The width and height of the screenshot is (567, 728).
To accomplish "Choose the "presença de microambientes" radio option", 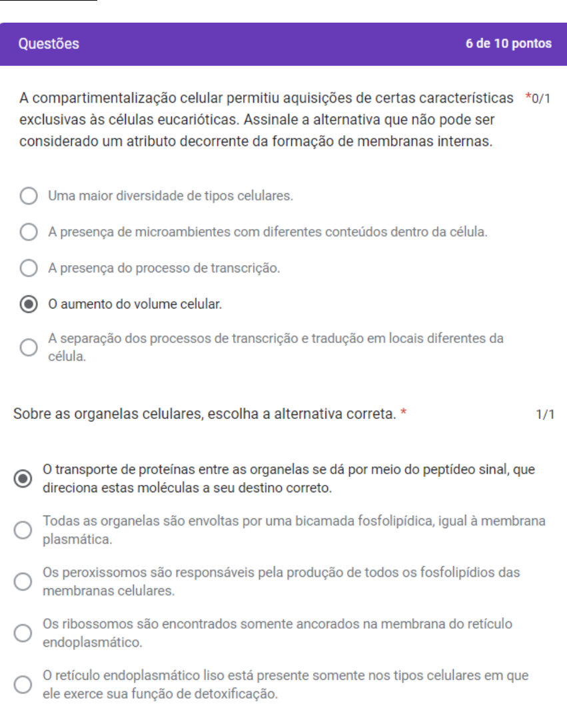I will coord(29,232).
